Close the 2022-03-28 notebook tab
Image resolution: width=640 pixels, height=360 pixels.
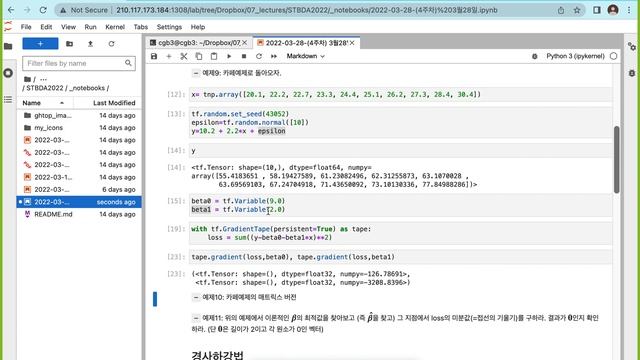point(352,42)
